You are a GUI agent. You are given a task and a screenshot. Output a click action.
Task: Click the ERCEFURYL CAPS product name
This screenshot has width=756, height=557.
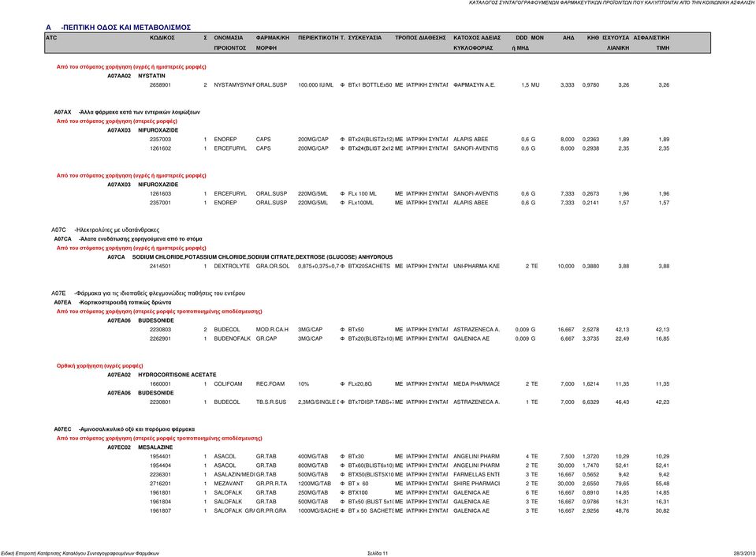tap(230, 148)
